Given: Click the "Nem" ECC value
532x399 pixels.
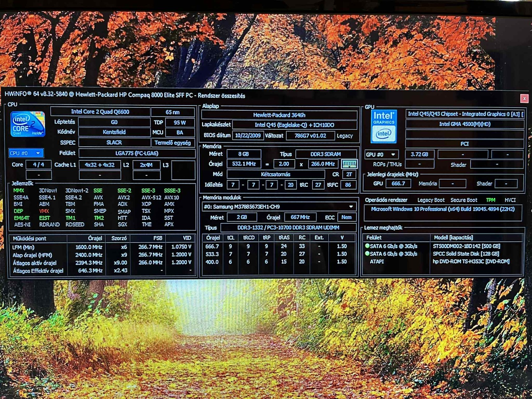Looking at the screenshot, I should [x=346, y=217].
